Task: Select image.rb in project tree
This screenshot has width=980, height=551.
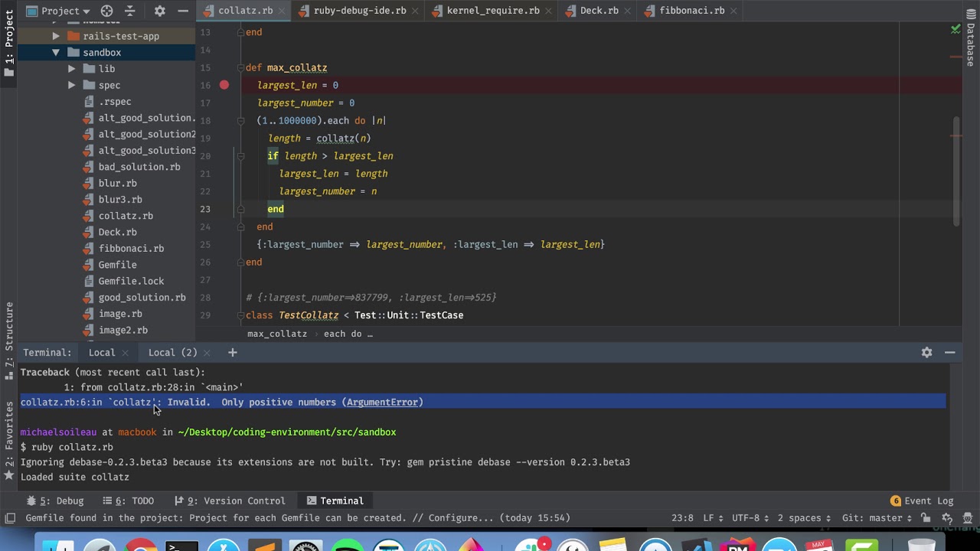Action: [x=120, y=314]
